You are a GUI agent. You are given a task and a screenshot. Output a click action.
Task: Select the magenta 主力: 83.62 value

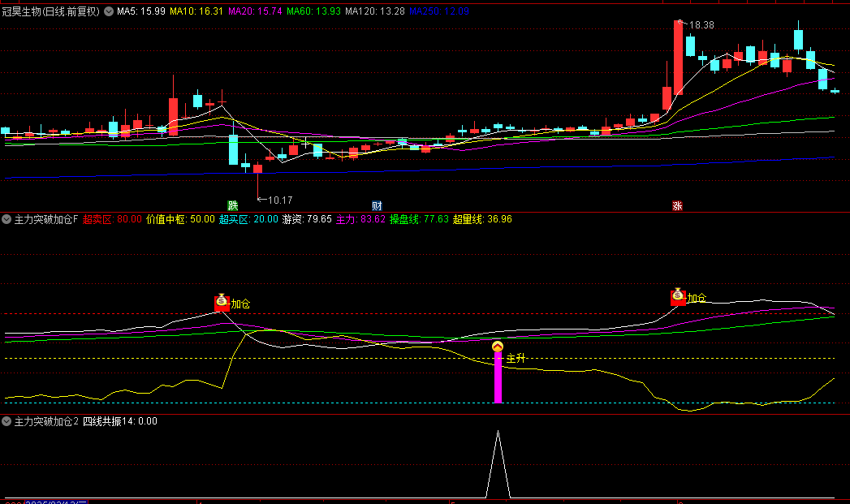click(360, 219)
